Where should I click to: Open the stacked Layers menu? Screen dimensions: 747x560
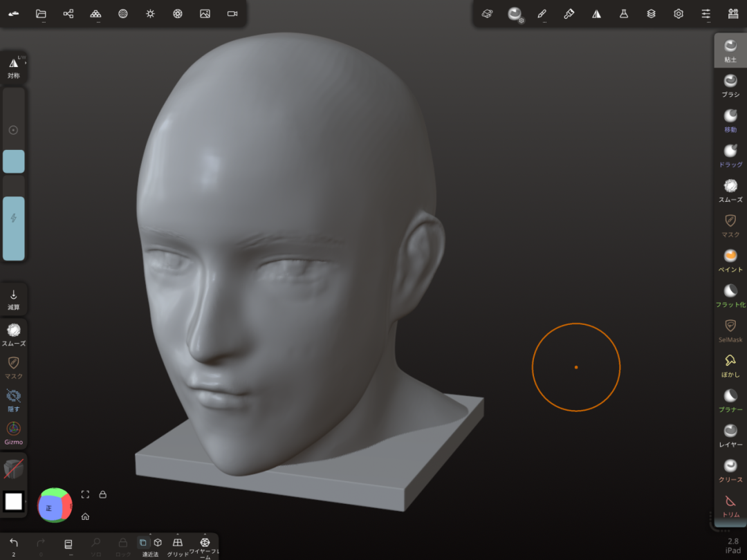point(652,14)
